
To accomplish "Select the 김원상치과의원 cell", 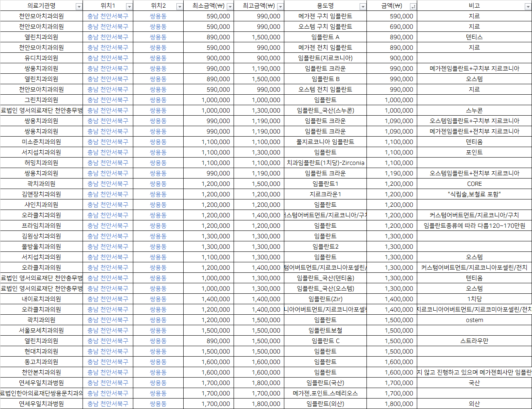I will 41,236.
